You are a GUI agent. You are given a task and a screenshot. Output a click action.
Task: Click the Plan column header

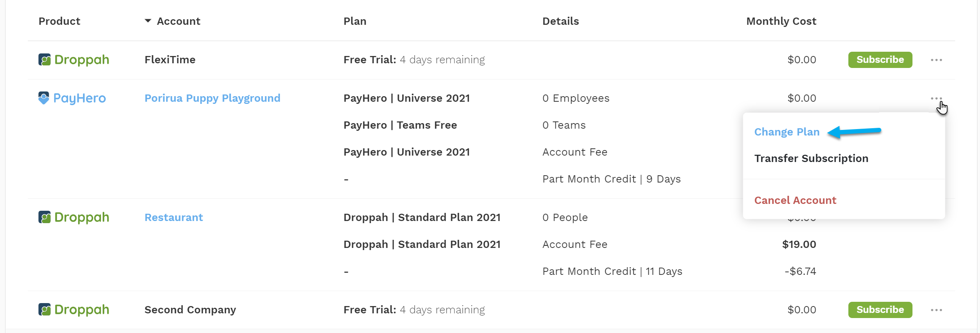click(355, 21)
